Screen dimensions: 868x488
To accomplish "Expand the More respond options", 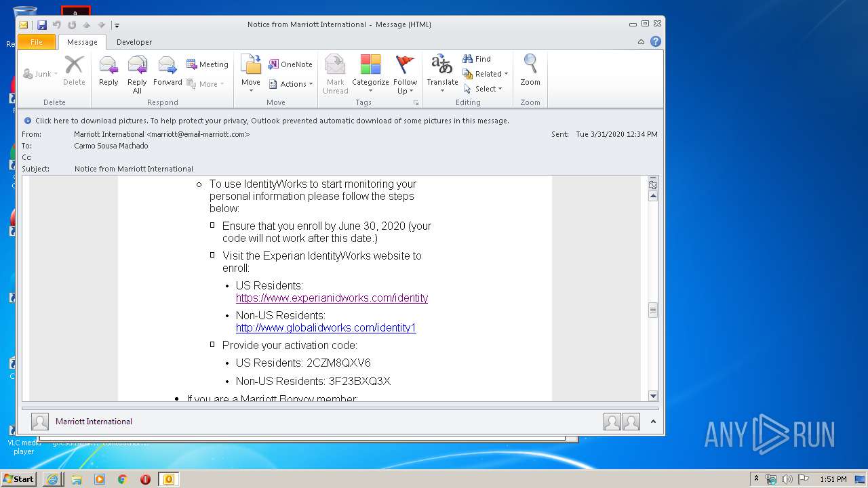I will coord(205,84).
